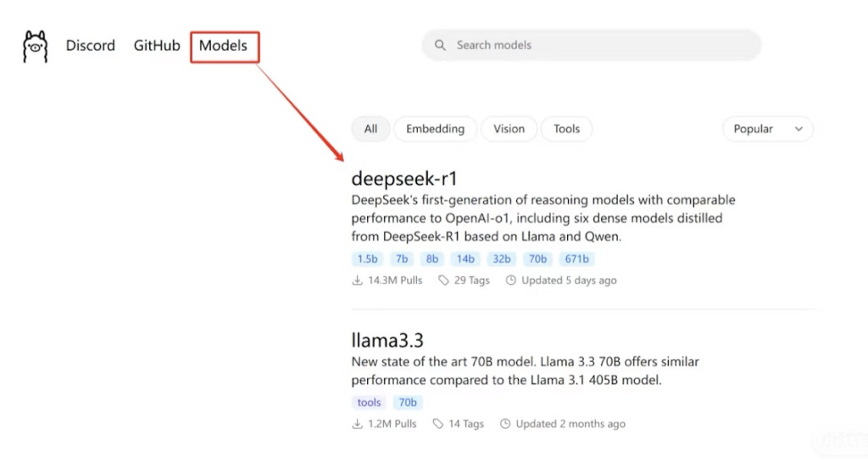Select the All filter pill
The image size is (868, 462).
click(x=370, y=129)
